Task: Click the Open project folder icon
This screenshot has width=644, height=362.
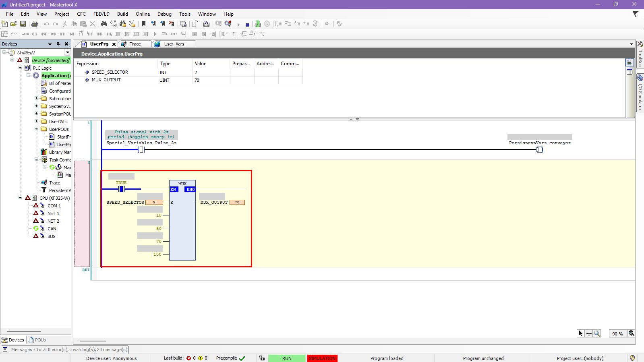Action: click(14, 24)
